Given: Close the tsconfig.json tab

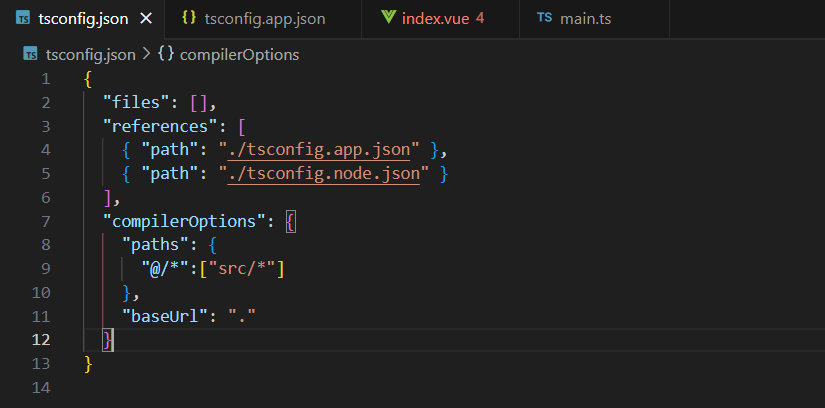Looking at the screenshot, I should (x=147, y=19).
